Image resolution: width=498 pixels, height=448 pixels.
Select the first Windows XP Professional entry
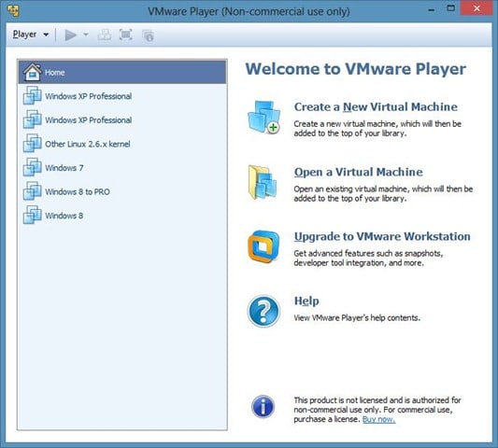122,96
